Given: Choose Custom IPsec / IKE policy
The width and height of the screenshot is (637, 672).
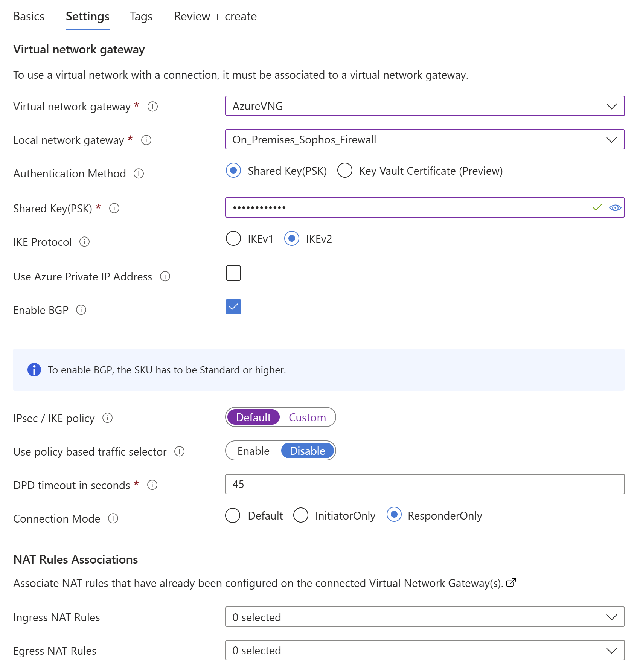Looking at the screenshot, I should 307,418.
